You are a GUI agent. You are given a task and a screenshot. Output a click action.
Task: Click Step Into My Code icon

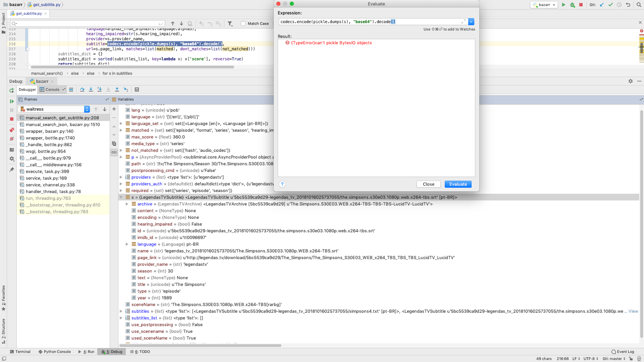[x=100, y=89]
